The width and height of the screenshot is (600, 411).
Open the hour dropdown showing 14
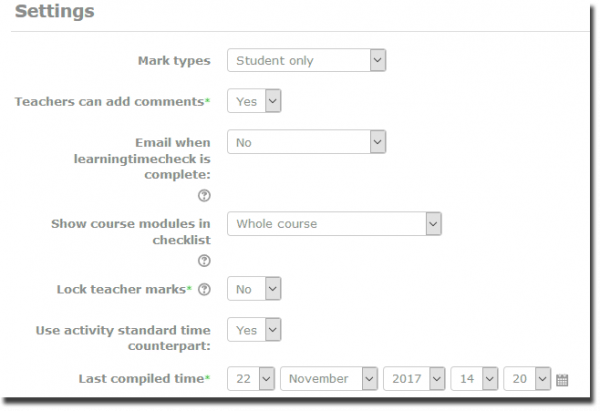(x=473, y=379)
